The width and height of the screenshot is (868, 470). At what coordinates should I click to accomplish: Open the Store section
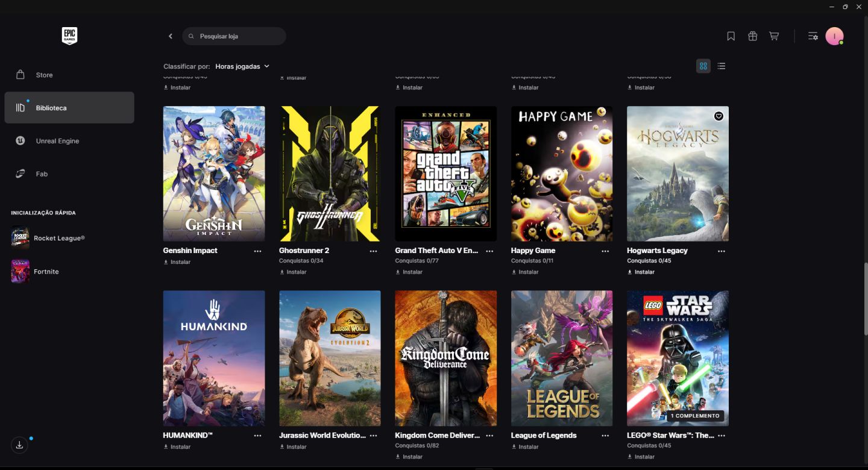69,75
